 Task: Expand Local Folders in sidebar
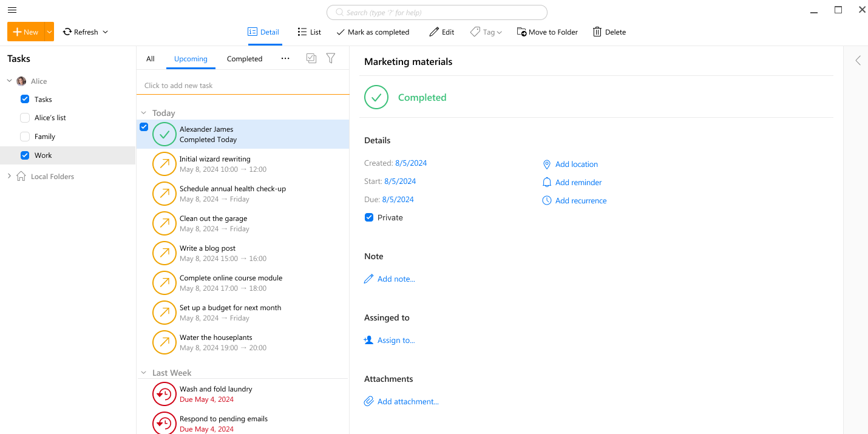[x=9, y=176]
